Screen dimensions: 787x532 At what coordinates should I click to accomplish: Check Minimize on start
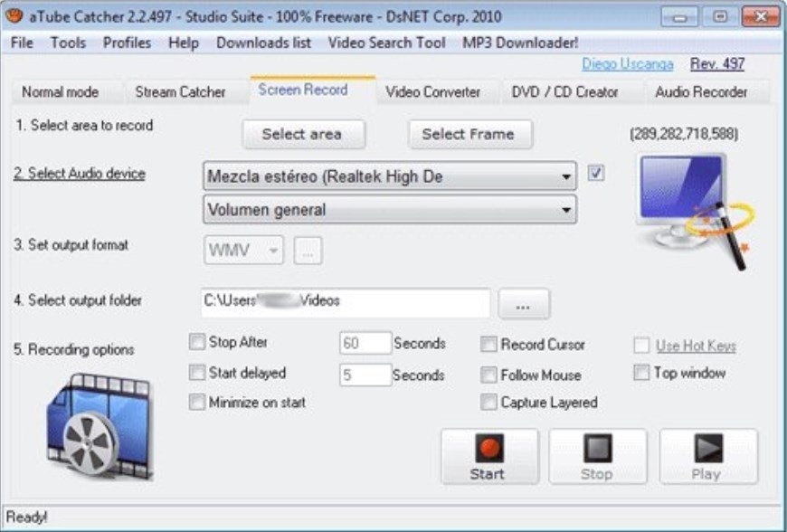(197, 402)
